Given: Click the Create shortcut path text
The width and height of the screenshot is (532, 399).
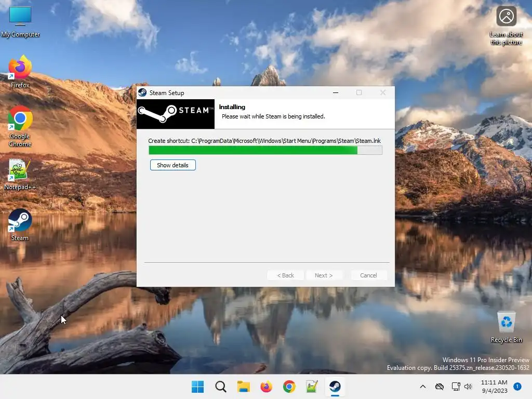Looking at the screenshot, I should [264, 141].
